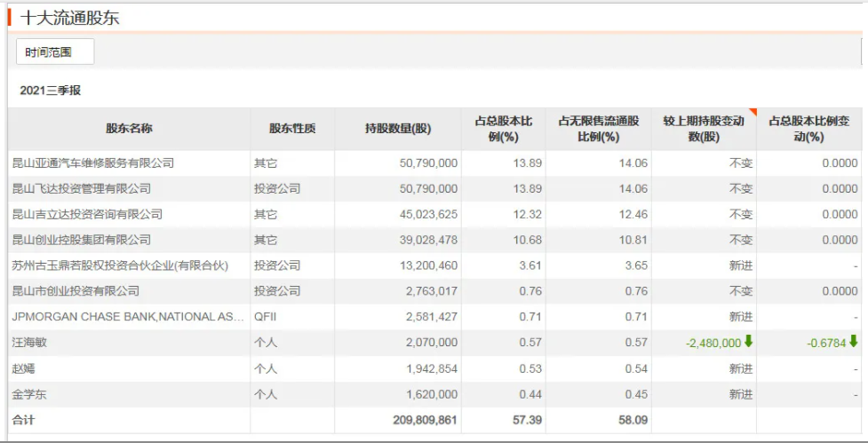This screenshot has height=443, width=868.
Task: Open 苏州古玉鼎若股权投资合伙企业 entry
Action: [x=120, y=265]
